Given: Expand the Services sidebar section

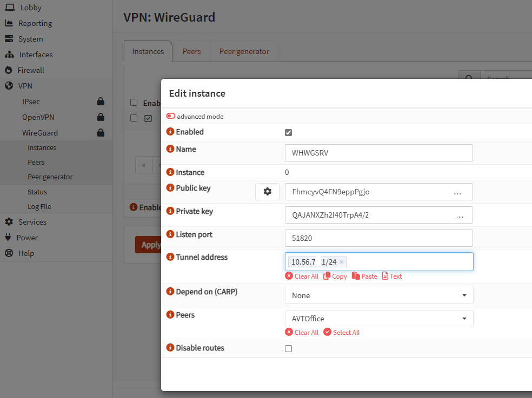Looking at the screenshot, I should coord(56,222).
